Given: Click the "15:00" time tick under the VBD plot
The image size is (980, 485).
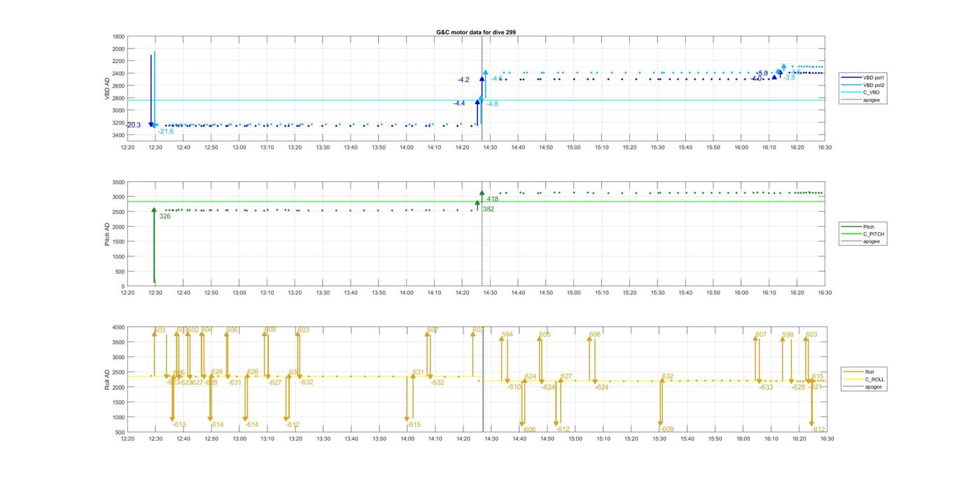Looking at the screenshot, I should pyautogui.click(x=574, y=147).
